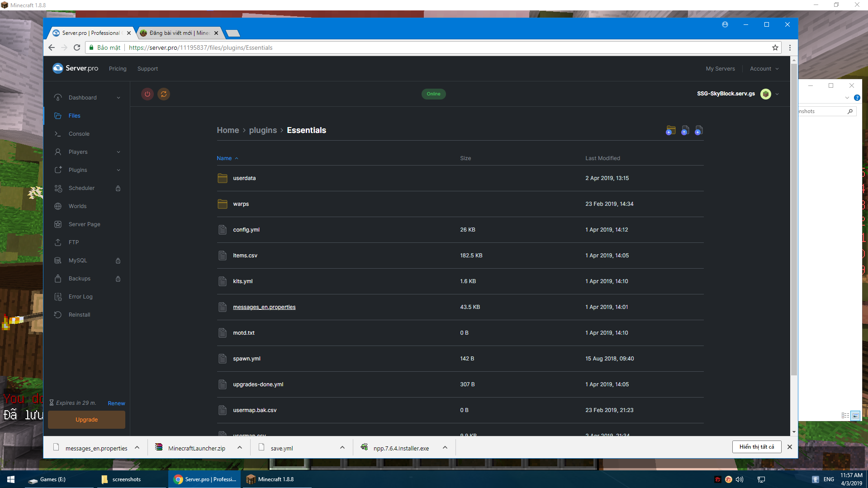
Task: Expand the Players sidebar section
Action: (x=119, y=152)
